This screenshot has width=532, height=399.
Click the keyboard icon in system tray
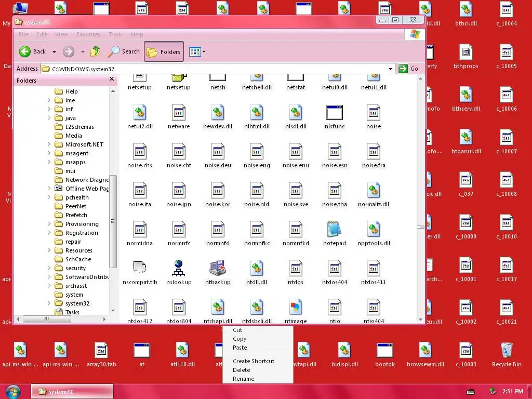[x=471, y=392]
